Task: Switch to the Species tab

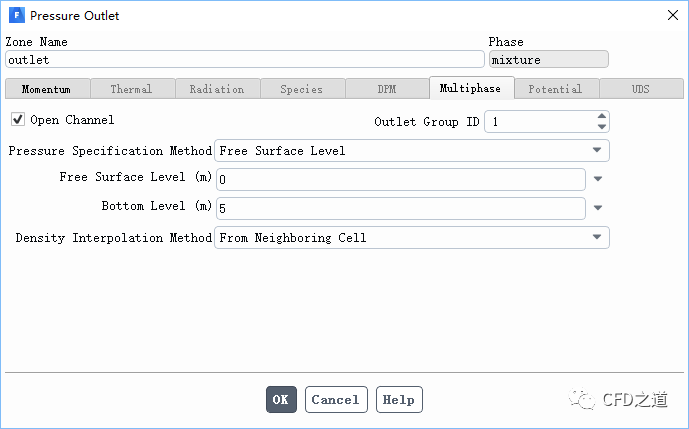Action: click(301, 89)
